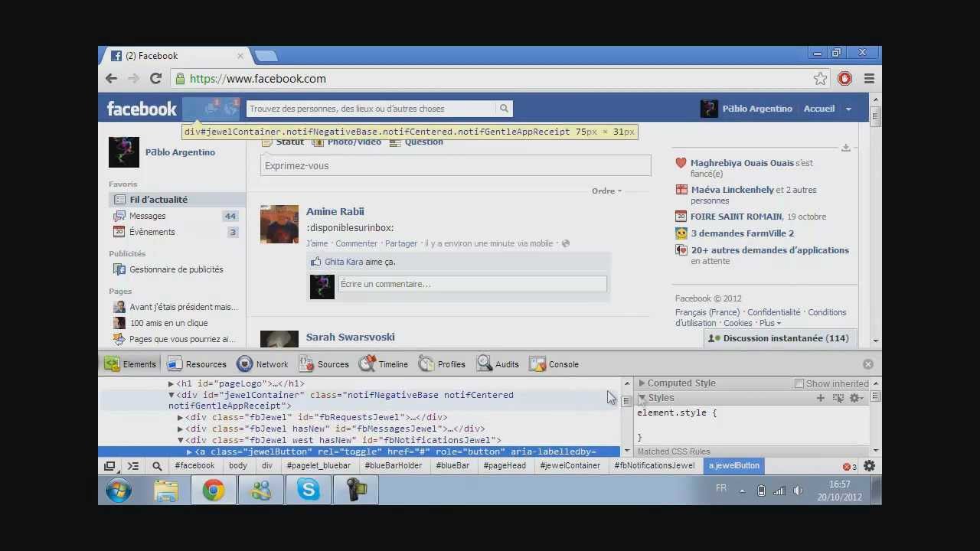Switch to the Resources panel
980x551 pixels.
tap(197, 364)
